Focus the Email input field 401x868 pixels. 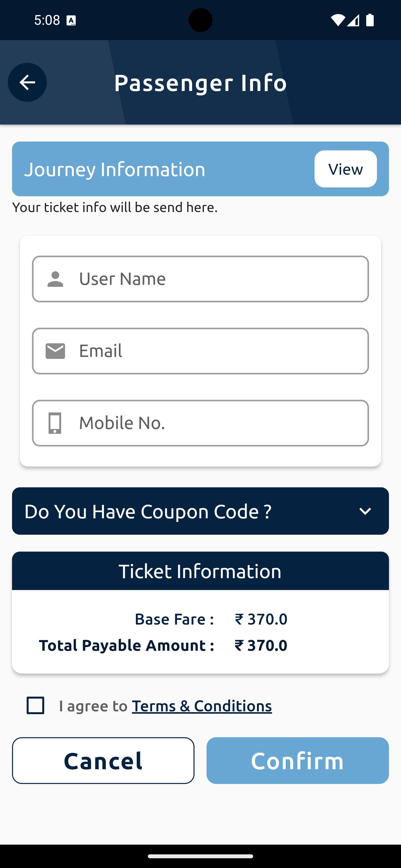point(216,351)
